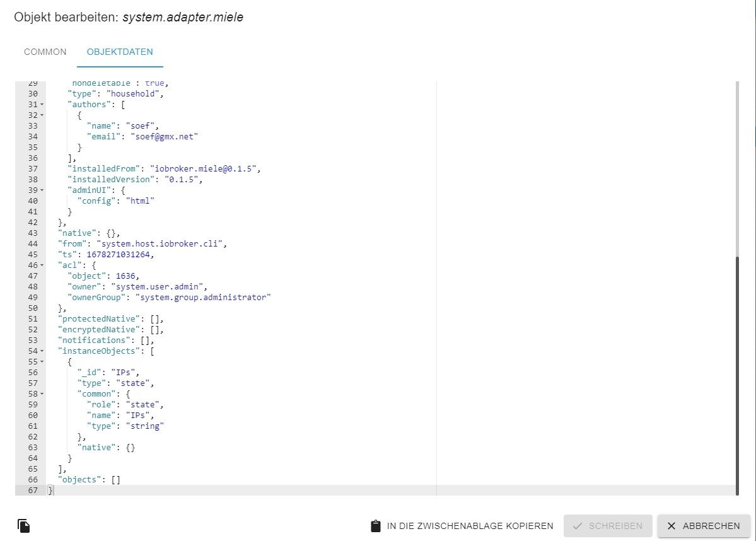Collapse the authors array fold arrow on line 31
Screen dimensions: 756x541
[x=42, y=105]
